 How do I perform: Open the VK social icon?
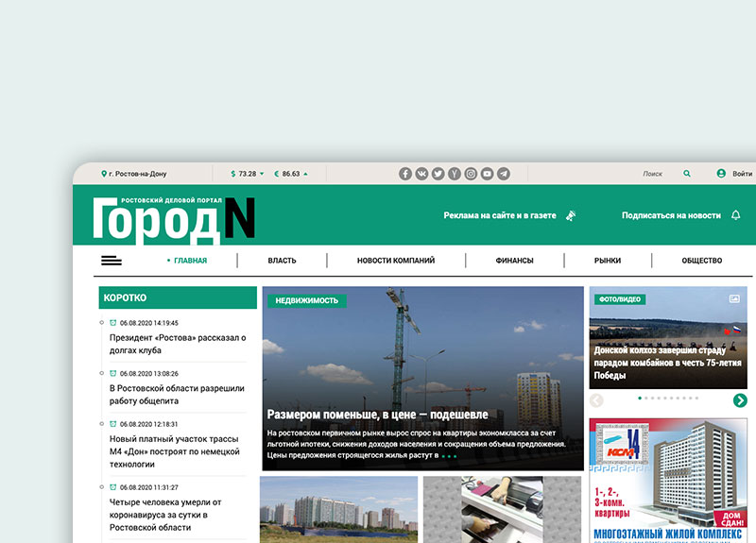click(x=421, y=174)
